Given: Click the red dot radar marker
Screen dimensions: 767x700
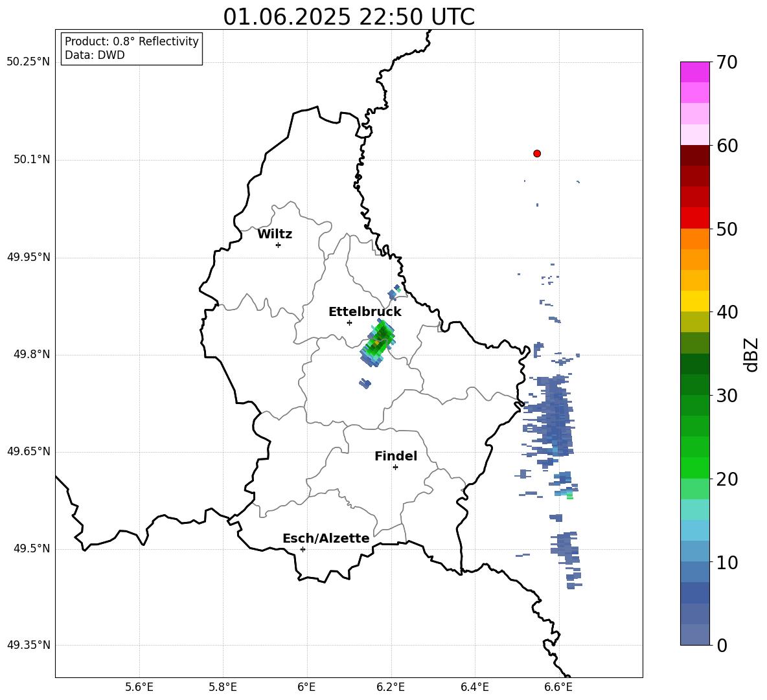Looking at the screenshot, I should [x=537, y=153].
